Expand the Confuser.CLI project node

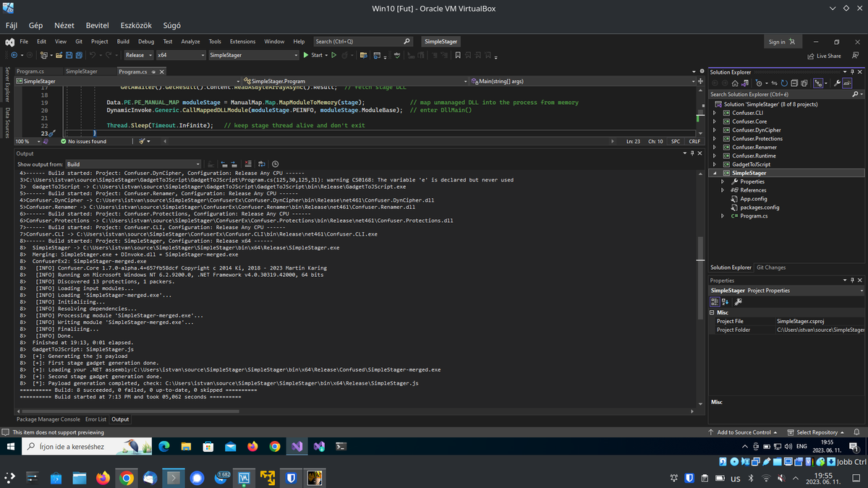point(715,113)
